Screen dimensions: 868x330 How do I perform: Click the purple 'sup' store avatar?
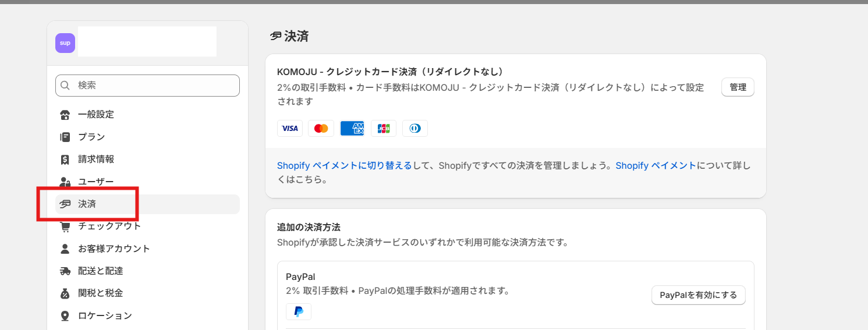click(x=65, y=43)
